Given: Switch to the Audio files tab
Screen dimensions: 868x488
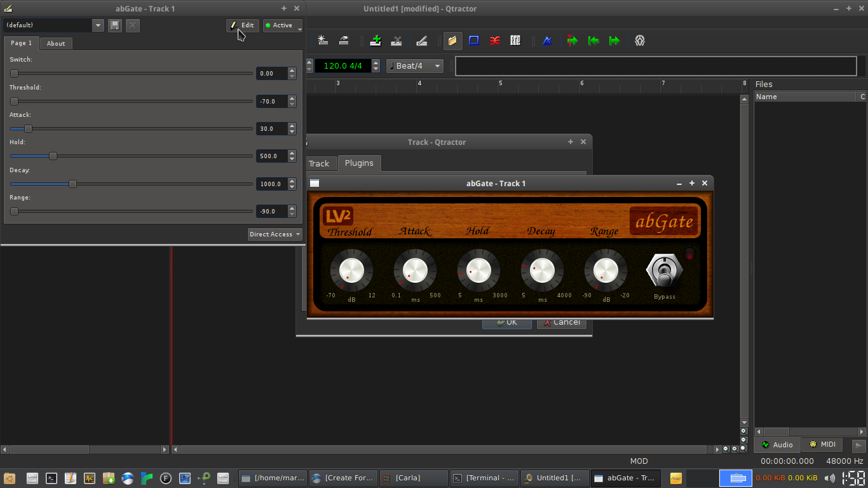Looking at the screenshot, I should (x=778, y=445).
